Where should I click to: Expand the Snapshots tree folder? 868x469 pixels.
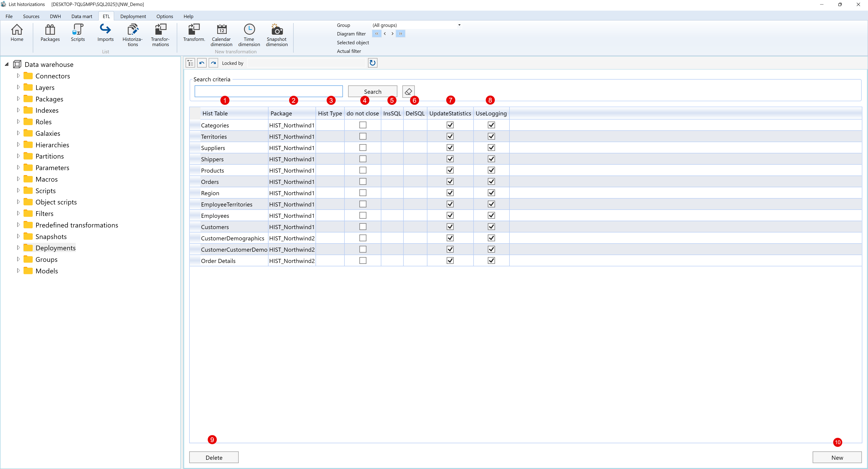pos(18,236)
